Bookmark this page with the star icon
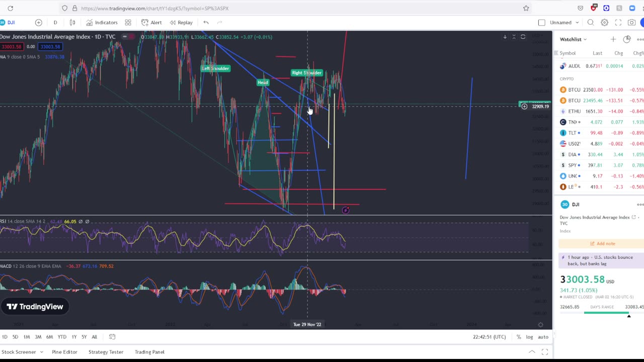The image size is (644, 362). (x=526, y=8)
